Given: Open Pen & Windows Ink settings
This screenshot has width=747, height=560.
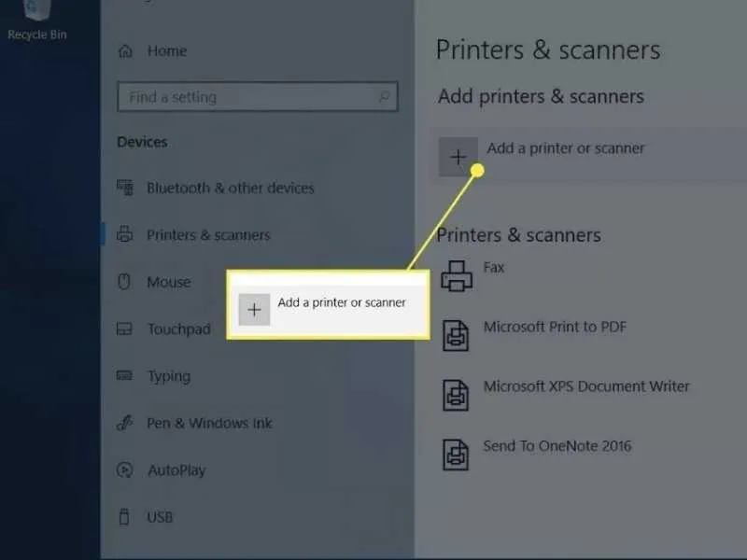Looking at the screenshot, I should [x=208, y=423].
